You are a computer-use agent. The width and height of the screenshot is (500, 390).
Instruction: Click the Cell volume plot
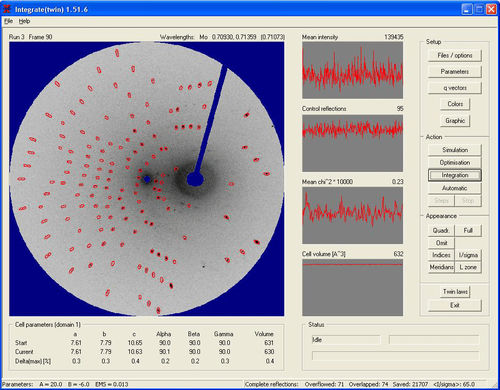tap(352, 287)
